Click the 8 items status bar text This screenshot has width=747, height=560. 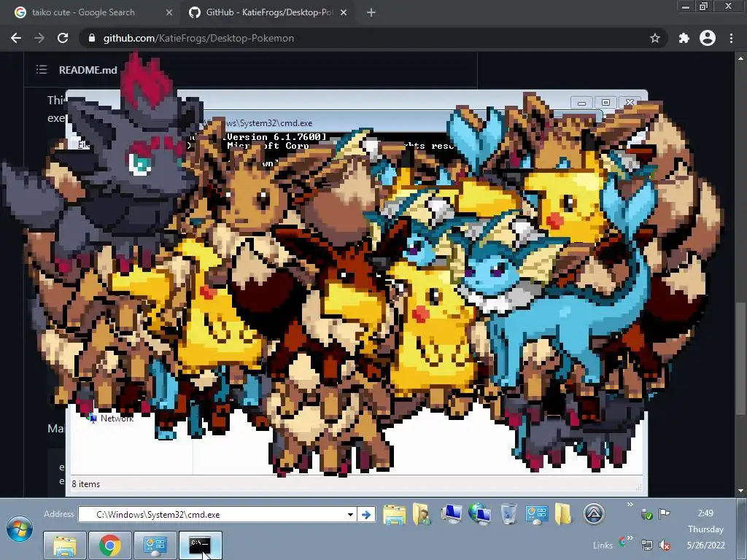point(86,484)
